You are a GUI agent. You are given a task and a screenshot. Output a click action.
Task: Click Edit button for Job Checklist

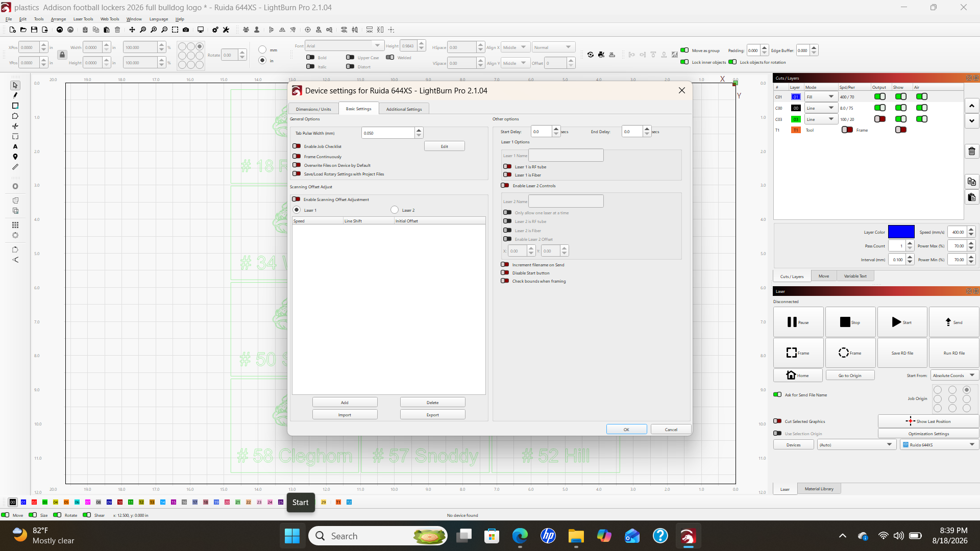point(445,146)
